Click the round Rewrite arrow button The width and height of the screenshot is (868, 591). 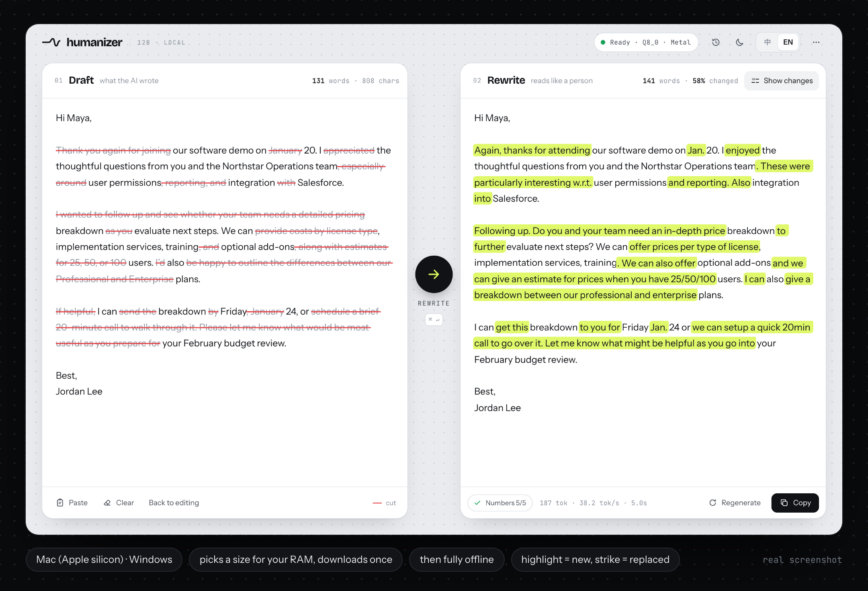click(x=434, y=275)
